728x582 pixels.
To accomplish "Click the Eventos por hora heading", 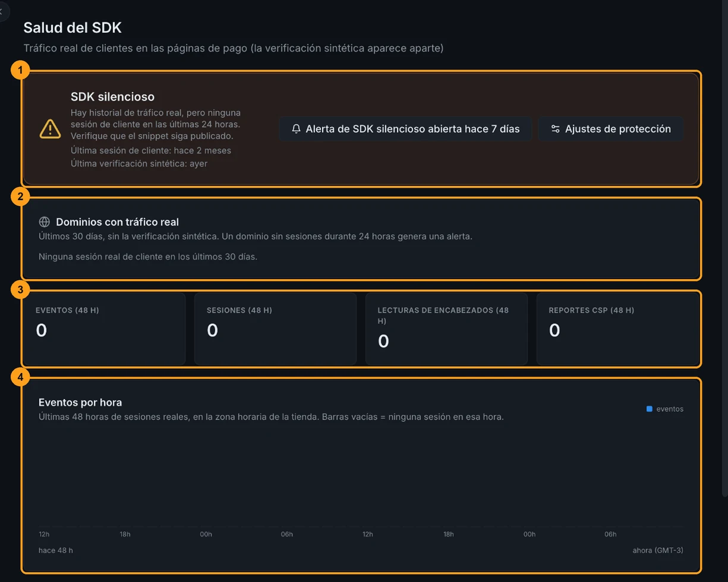I will tap(80, 403).
